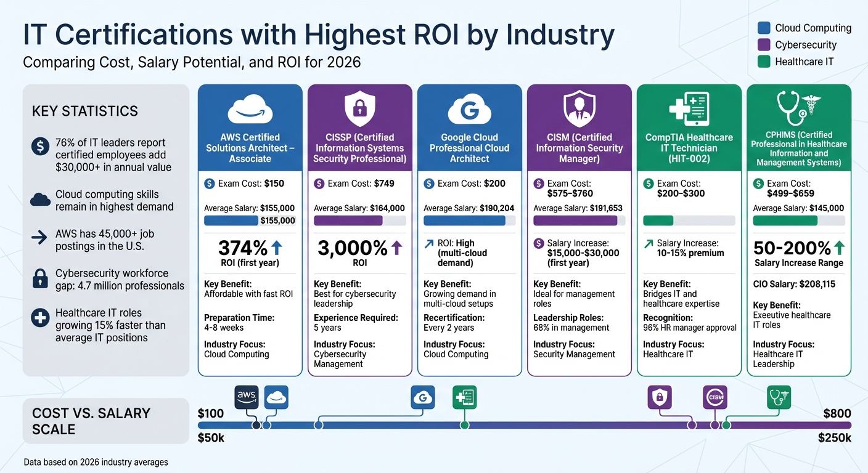This screenshot has width=868, height=473.
Task: Click the green Healthcare IT legend swatch
Action: [763, 62]
